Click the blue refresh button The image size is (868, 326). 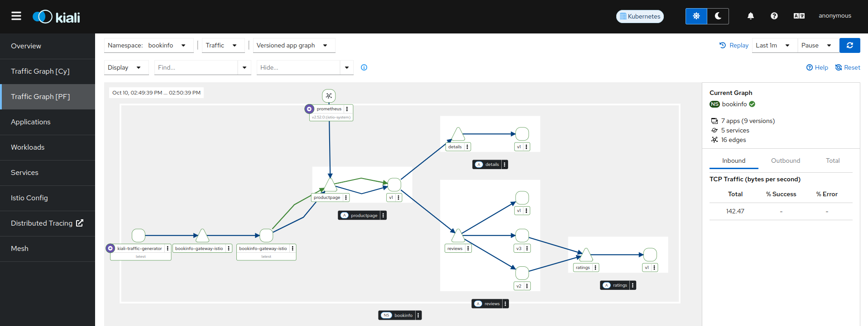coord(849,45)
